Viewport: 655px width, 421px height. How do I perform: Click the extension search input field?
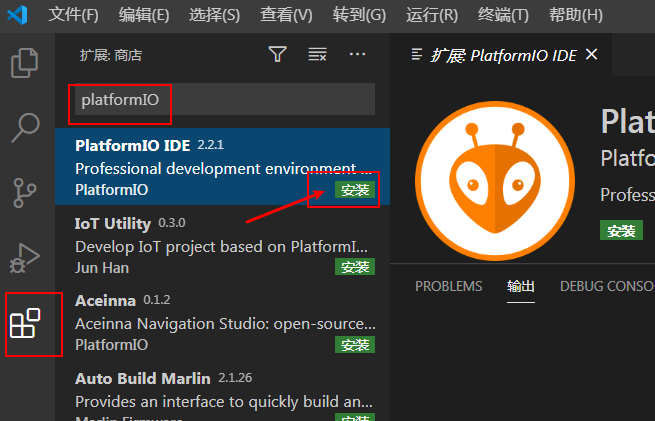pyautogui.click(x=225, y=99)
